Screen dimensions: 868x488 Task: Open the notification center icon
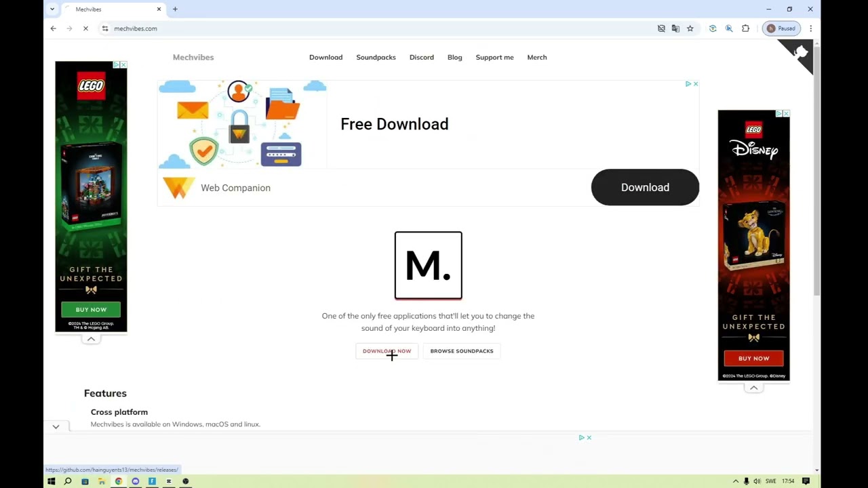tap(806, 481)
